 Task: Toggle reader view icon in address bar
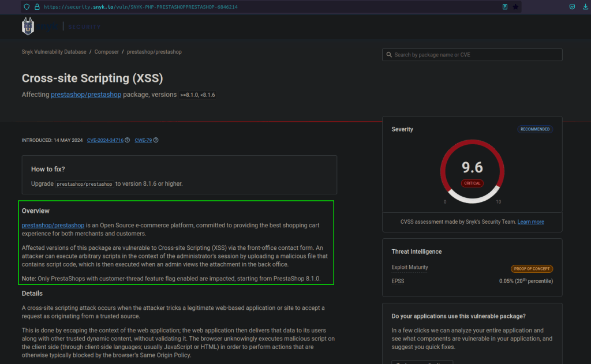[x=505, y=7]
